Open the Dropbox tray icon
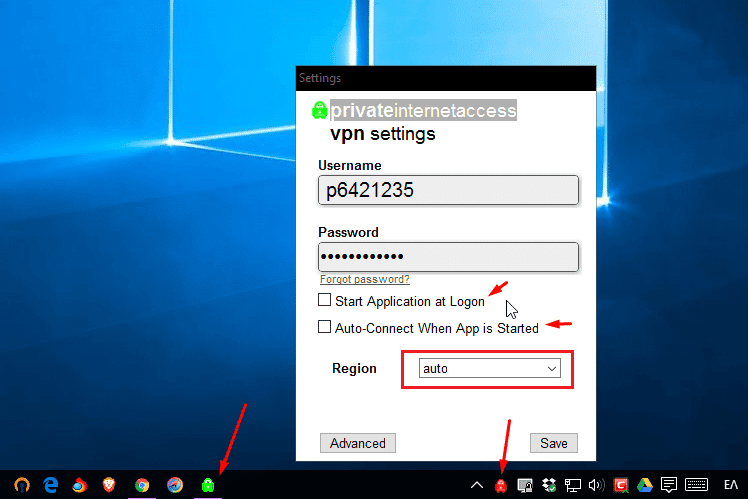The image size is (748, 499). (x=549, y=486)
